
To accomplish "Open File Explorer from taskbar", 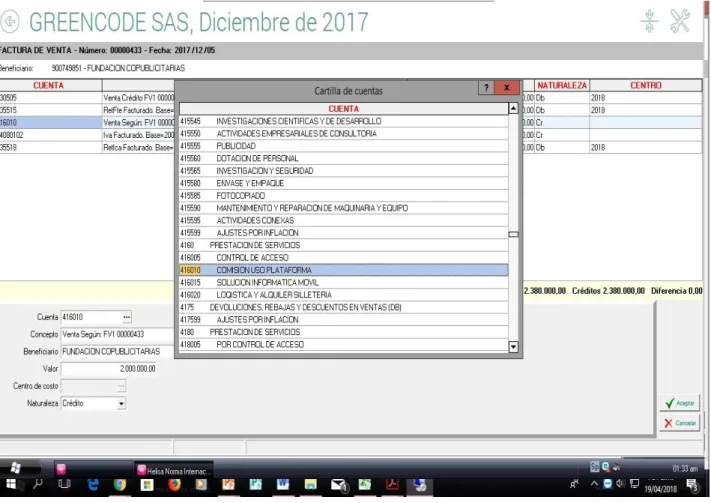I will point(310,485).
